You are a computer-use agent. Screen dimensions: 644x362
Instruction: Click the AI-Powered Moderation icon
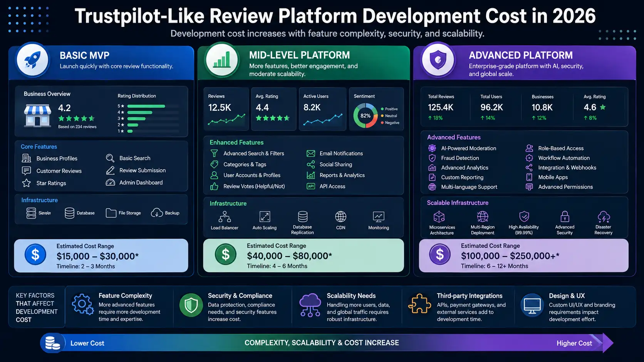click(432, 148)
